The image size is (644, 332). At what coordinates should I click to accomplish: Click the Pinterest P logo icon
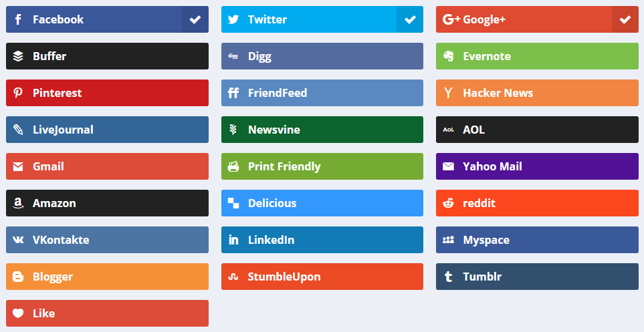tap(18, 93)
